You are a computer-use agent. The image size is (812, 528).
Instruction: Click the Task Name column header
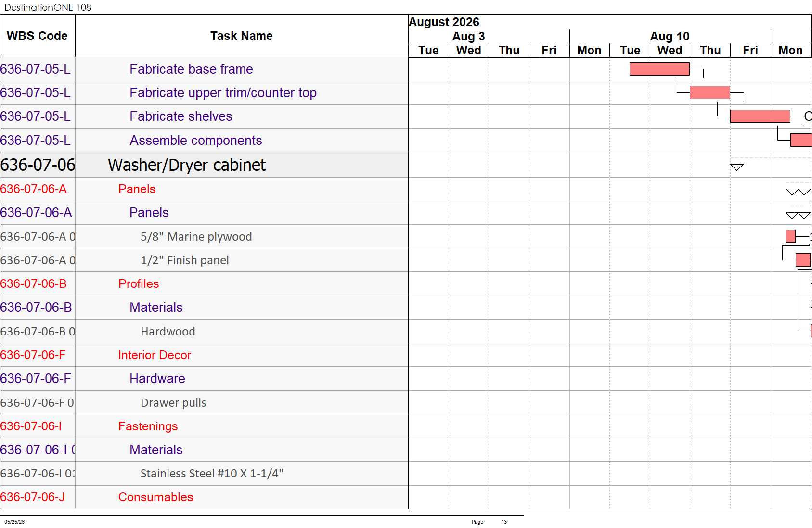pos(242,36)
